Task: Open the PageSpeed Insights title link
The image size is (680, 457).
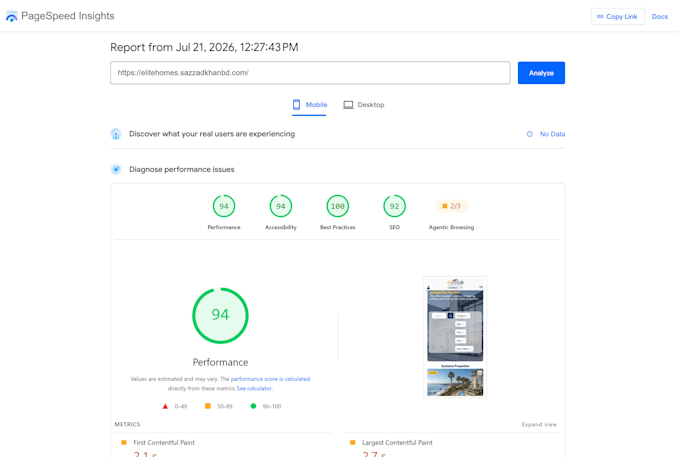Action: click(68, 16)
